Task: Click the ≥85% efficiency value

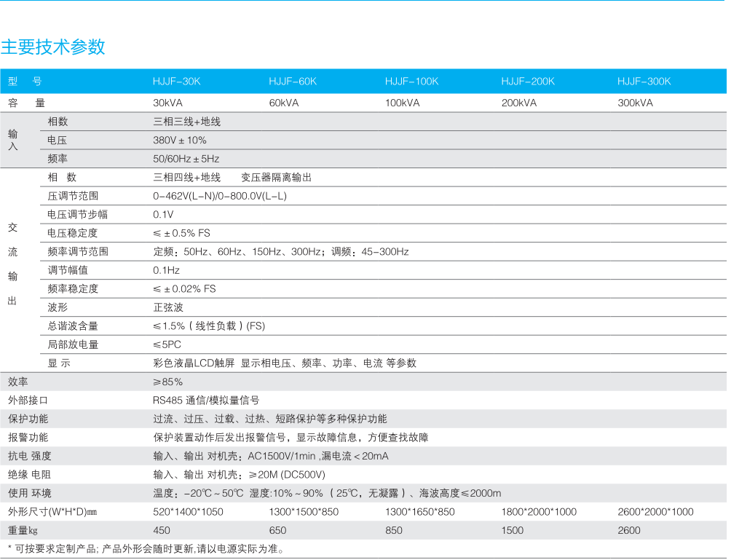Action: (167, 382)
